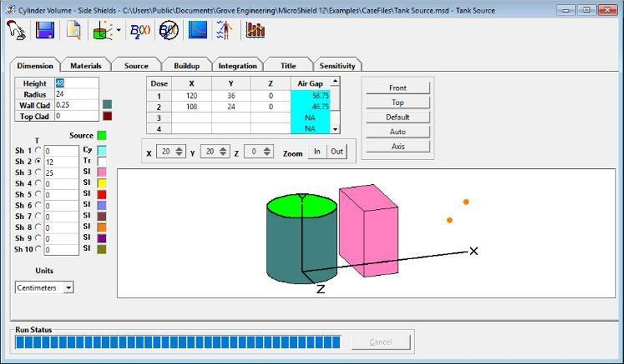The width and height of the screenshot is (624, 364).
Task: Switch to the Dimension tab
Action: click(35, 66)
